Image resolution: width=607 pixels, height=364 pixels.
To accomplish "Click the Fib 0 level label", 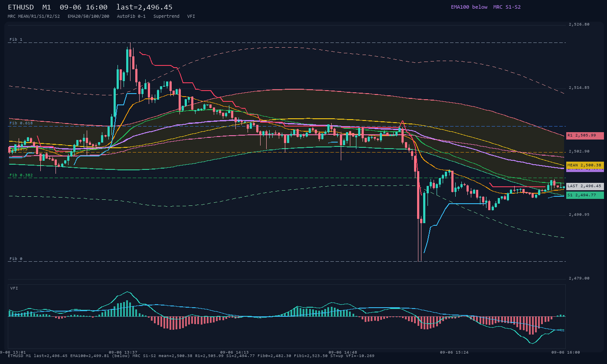I will pyautogui.click(x=16, y=259).
